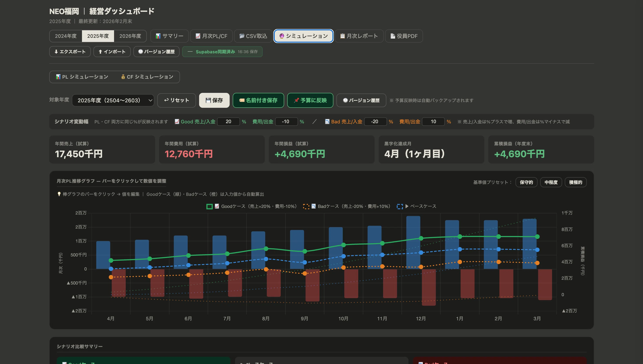Screen dimensions: 643x364
Task: Click the 名前付き保存 button
Action: 258,100
